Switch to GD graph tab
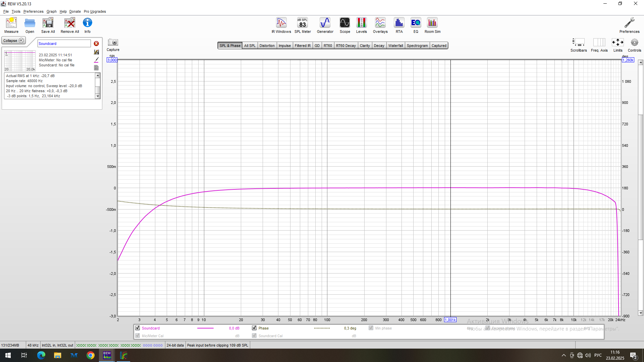Screen dimensions: 644x362 (317, 46)
